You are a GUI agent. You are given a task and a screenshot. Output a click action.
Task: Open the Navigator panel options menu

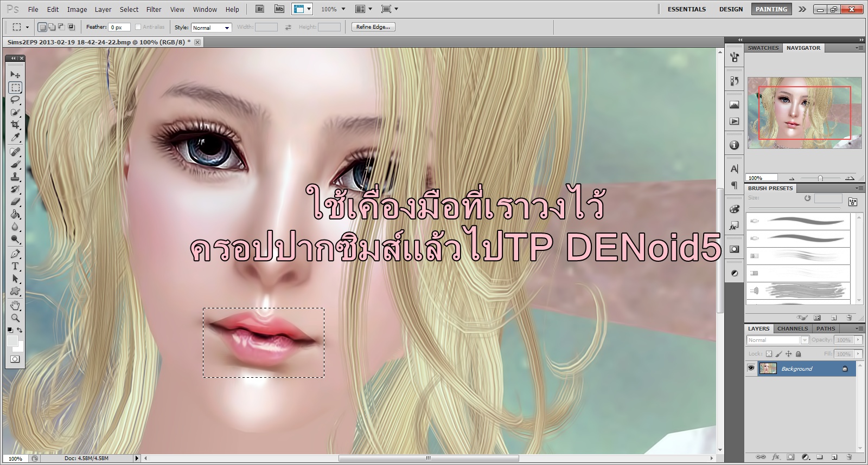(x=859, y=48)
